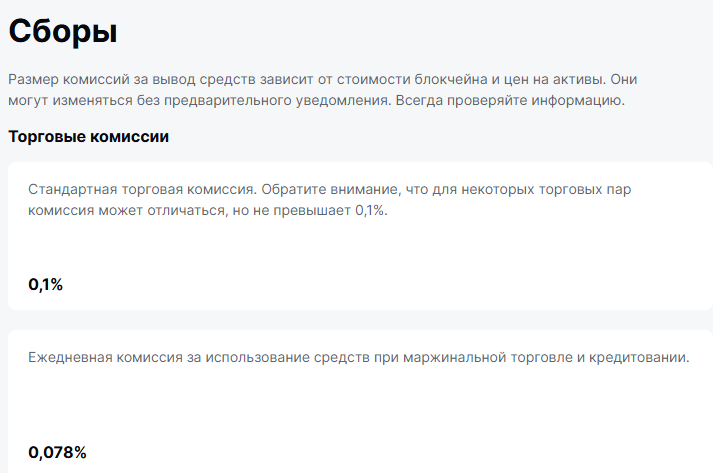The height and width of the screenshot is (473, 713).
Task: Click the "Всегда проверяйте информацию" sentence
Action: [510, 101]
